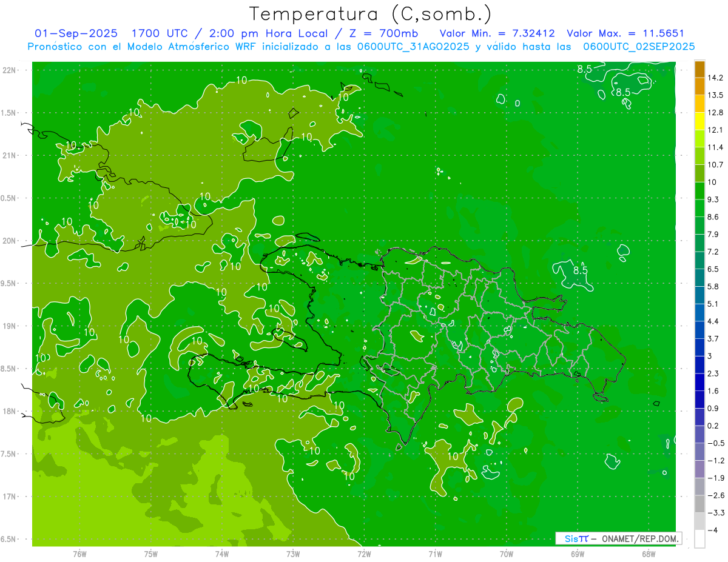Click the 'Valor Min. = 7.32412' text

497,33
